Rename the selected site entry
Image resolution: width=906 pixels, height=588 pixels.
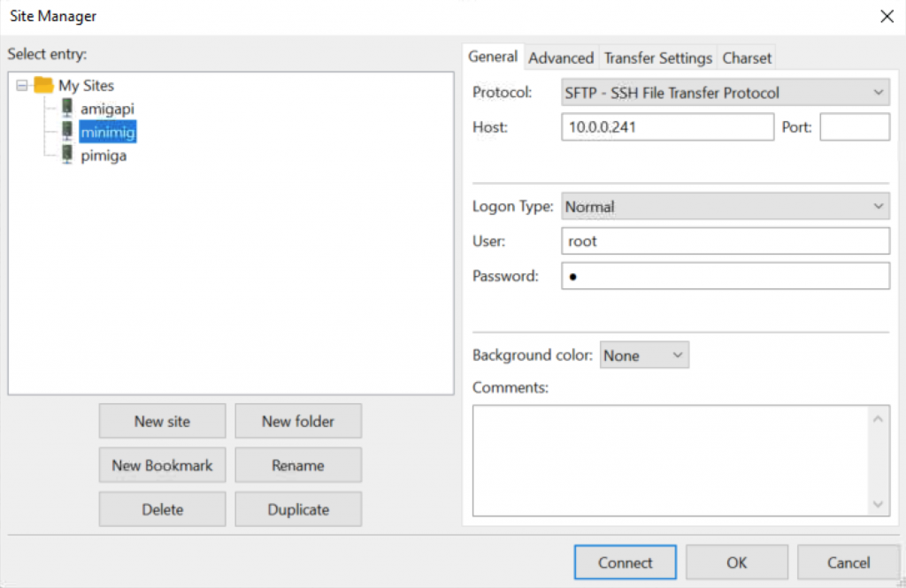pos(298,465)
